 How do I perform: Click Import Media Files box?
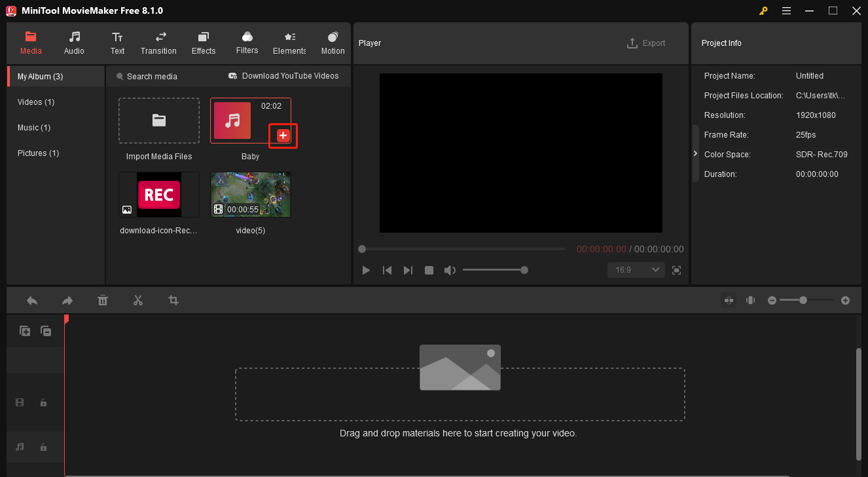(159, 121)
